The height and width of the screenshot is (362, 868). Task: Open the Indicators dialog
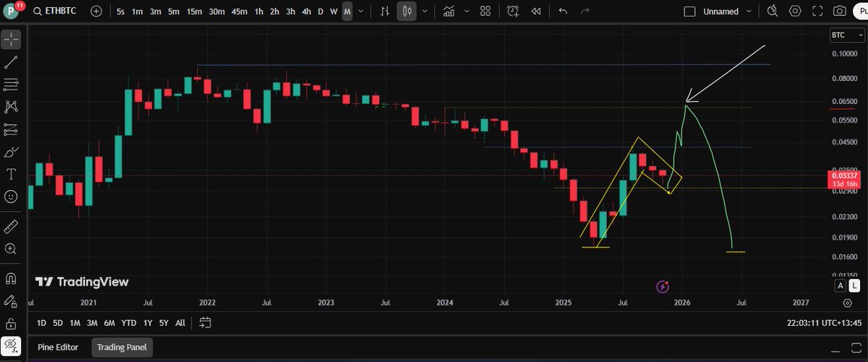point(450,12)
